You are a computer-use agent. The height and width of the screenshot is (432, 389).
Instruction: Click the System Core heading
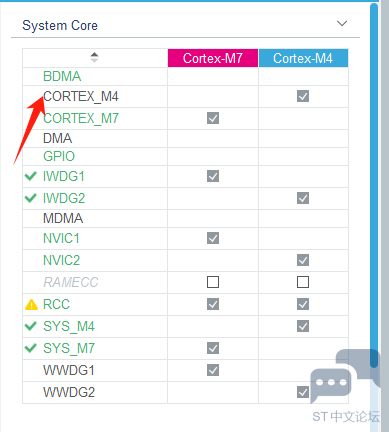click(x=60, y=26)
